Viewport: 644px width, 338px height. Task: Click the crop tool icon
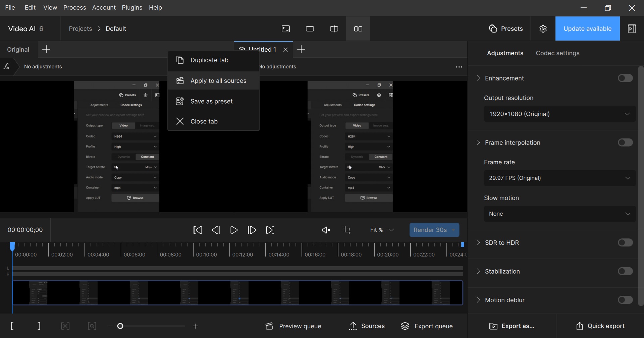pyautogui.click(x=347, y=230)
